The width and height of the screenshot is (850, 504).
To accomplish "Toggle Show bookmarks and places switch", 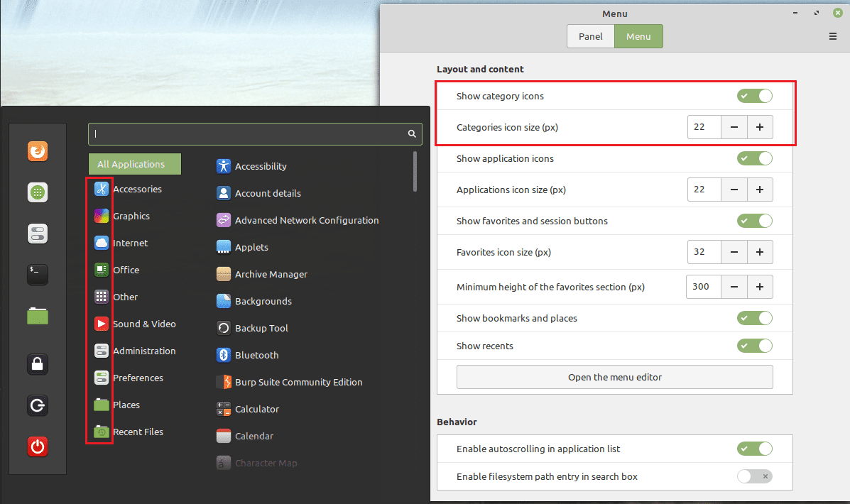I will coord(755,318).
